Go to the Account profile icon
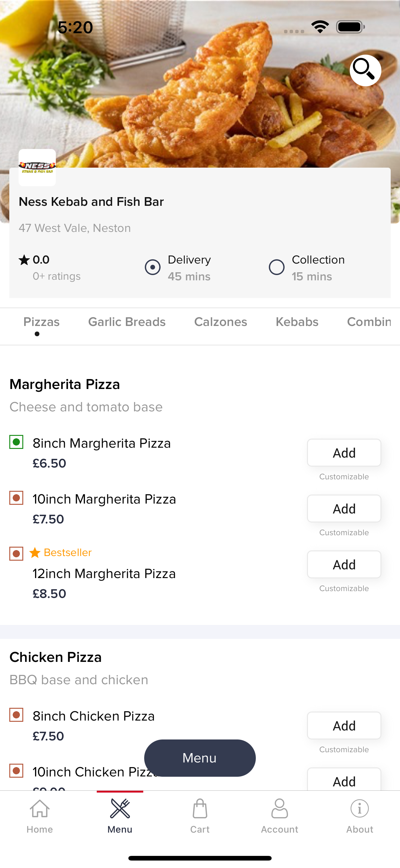This screenshot has width=400, height=868. click(279, 809)
